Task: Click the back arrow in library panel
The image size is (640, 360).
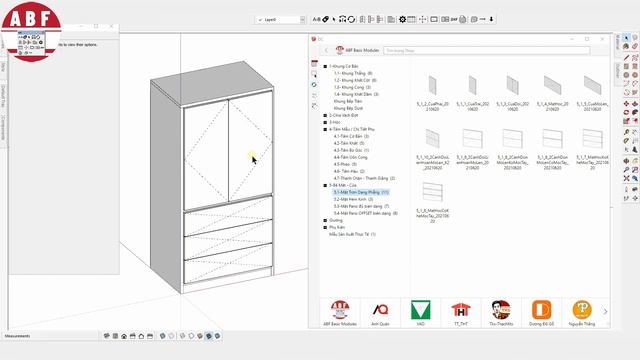Action: point(326,50)
